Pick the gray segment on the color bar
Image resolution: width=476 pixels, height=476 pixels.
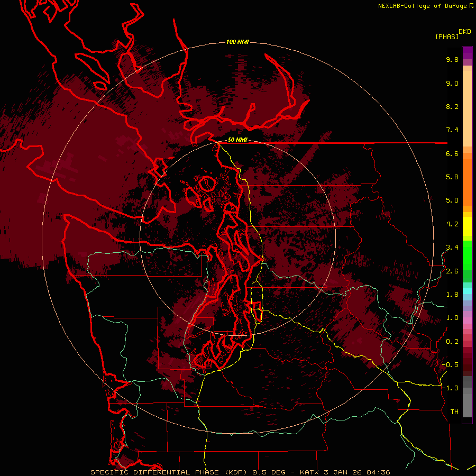tap(467, 396)
